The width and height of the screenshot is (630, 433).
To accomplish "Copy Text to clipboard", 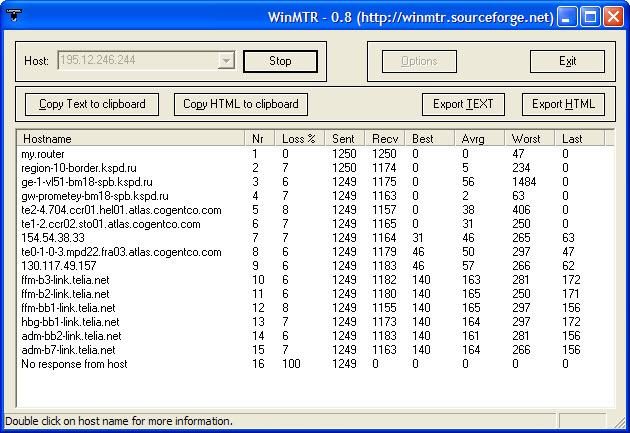I will click(x=92, y=104).
